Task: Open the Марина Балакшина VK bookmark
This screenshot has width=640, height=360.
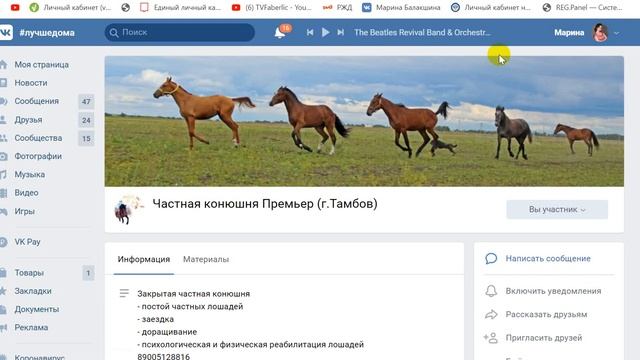Action: coord(402,7)
